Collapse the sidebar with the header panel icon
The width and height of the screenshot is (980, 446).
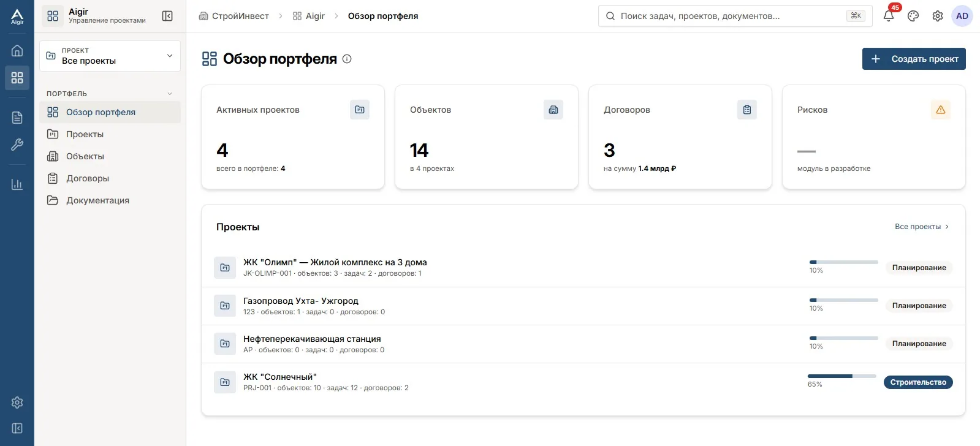pos(167,16)
